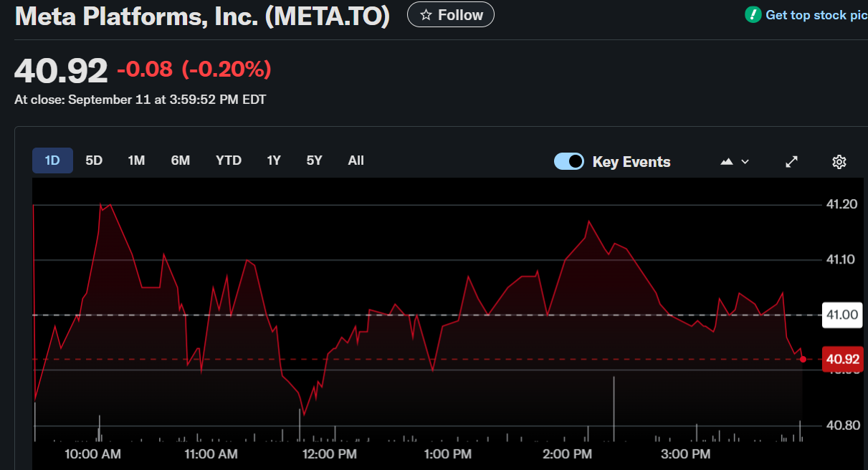Click the Follow button
The image size is (868, 470).
(x=450, y=14)
